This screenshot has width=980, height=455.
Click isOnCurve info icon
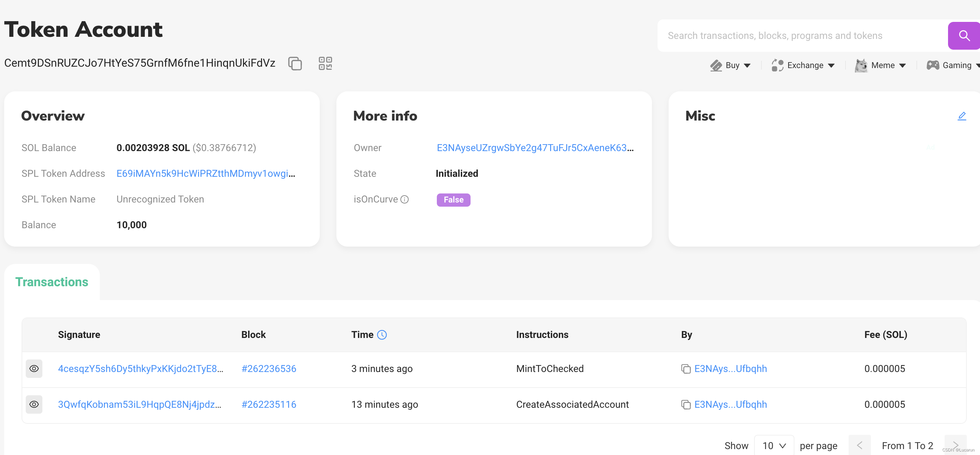pos(405,200)
